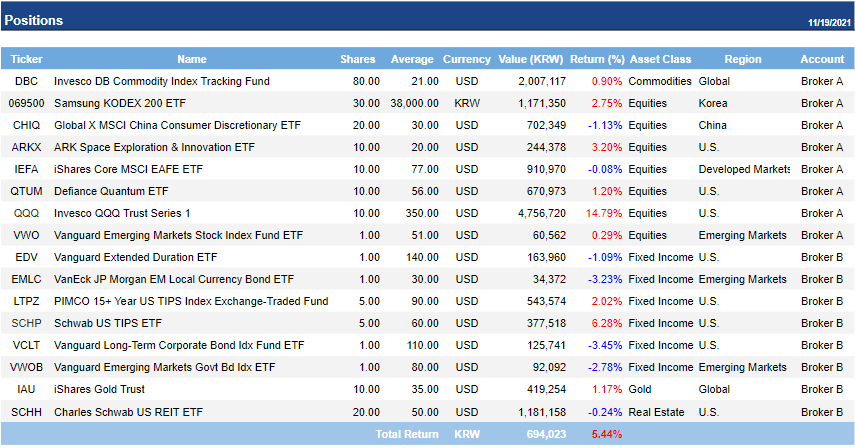Click the DBC ticker cell
This screenshot has height=448, width=855.
click(x=26, y=81)
